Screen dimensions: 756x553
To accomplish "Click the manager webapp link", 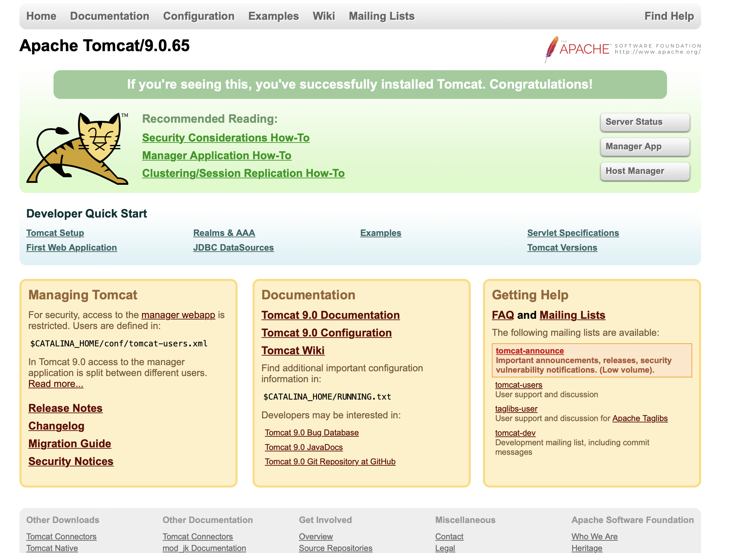I will [178, 315].
